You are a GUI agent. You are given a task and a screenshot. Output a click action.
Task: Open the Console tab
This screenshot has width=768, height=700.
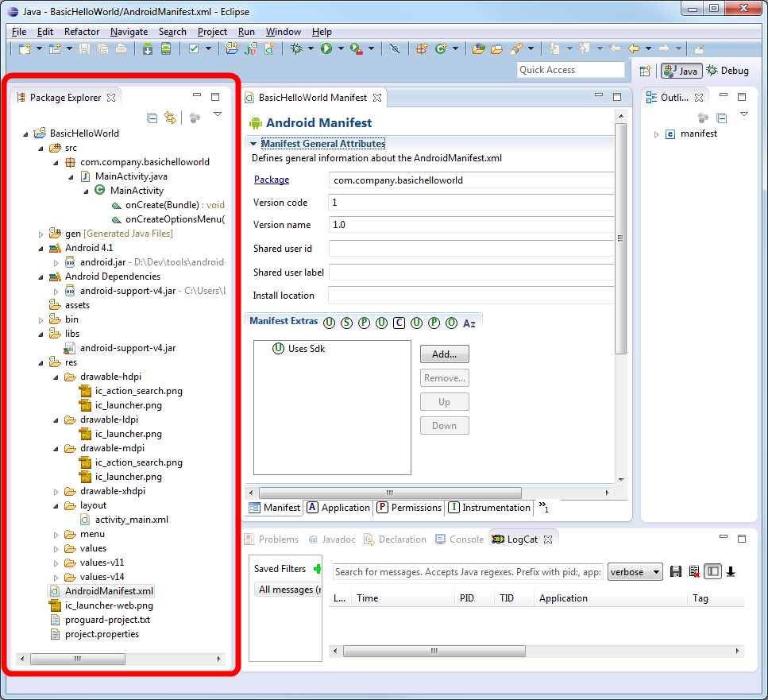(459, 540)
